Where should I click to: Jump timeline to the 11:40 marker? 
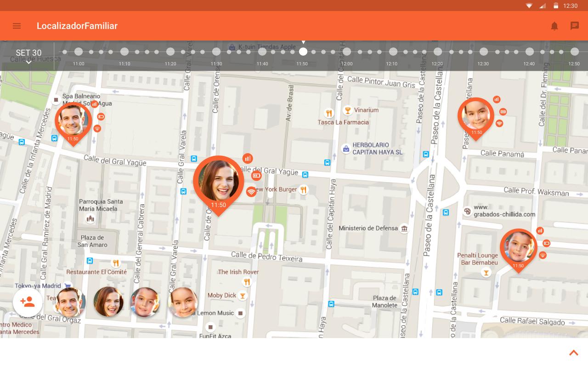(262, 52)
